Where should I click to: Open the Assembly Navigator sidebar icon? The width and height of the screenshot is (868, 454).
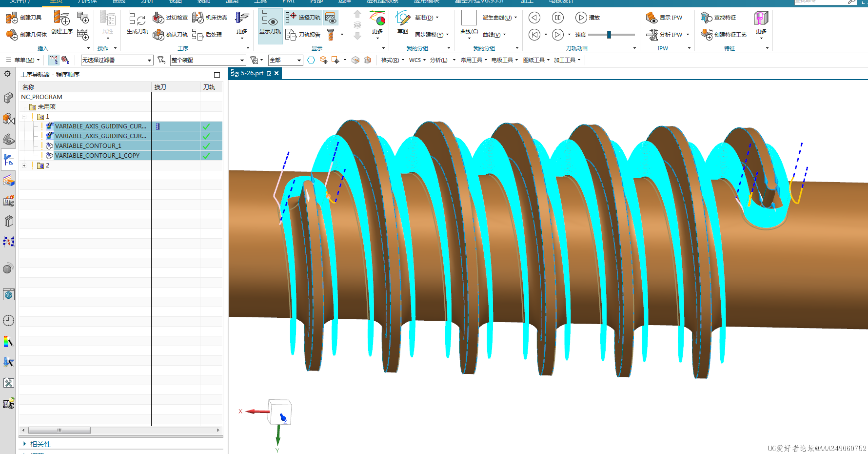[8, 98]
